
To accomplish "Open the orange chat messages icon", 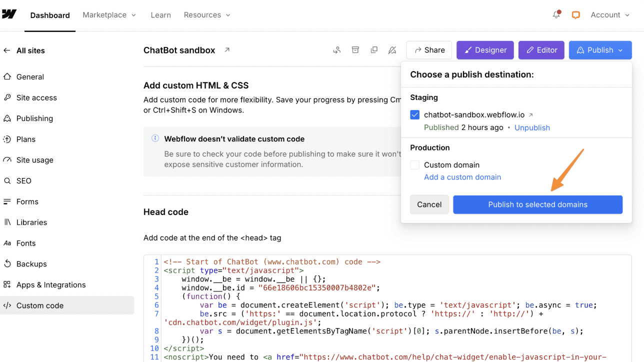I will click(576, 15).
